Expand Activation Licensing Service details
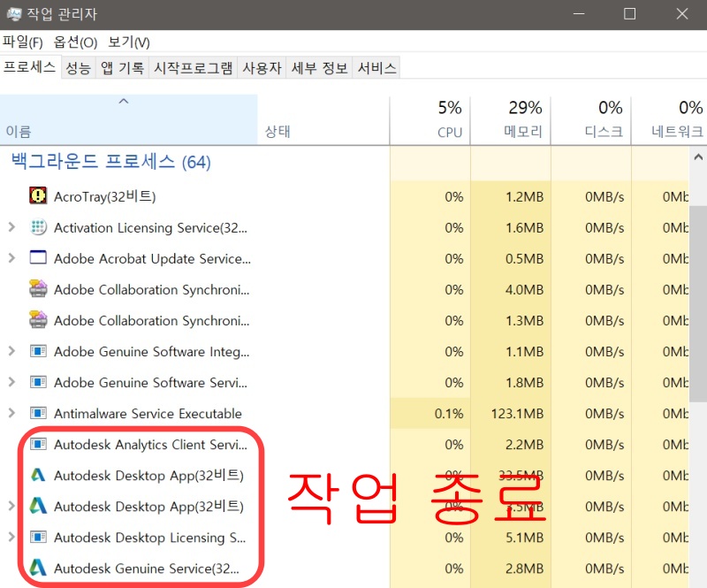 click(13, 227)
